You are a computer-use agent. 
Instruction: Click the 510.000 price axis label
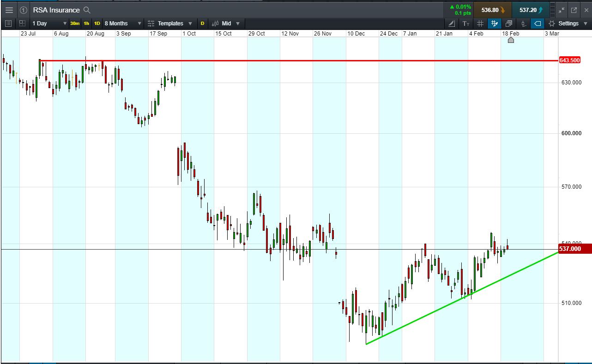pyautogui.click(x=571, y=303)
